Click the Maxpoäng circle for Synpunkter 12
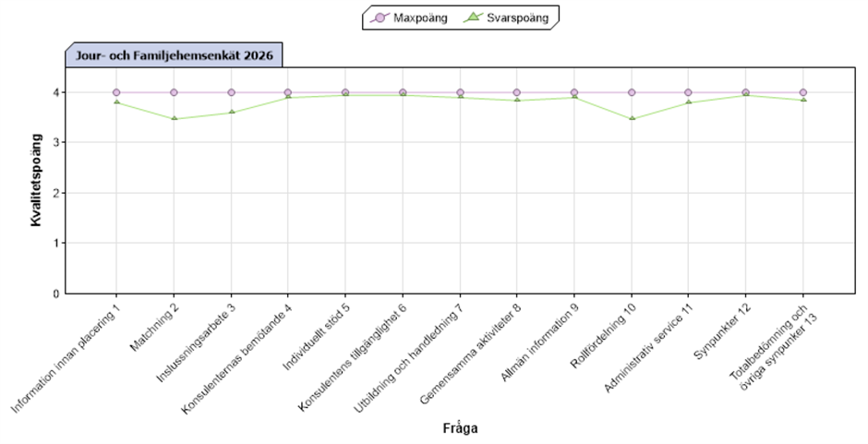This screenshot has width=868, height=444. [746, 92]
